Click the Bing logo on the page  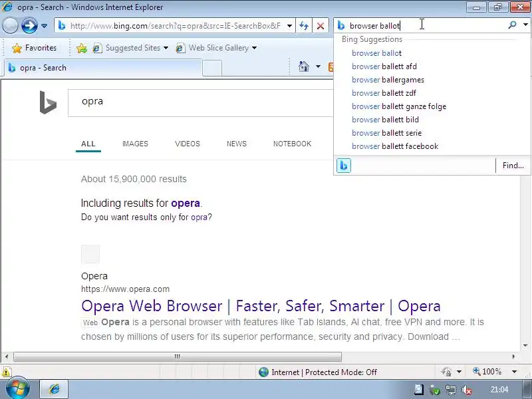pos(48,102)
